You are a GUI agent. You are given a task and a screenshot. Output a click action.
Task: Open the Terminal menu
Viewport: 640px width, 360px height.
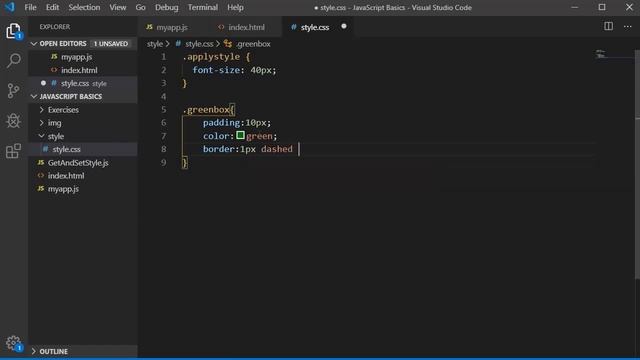[202, 7]
